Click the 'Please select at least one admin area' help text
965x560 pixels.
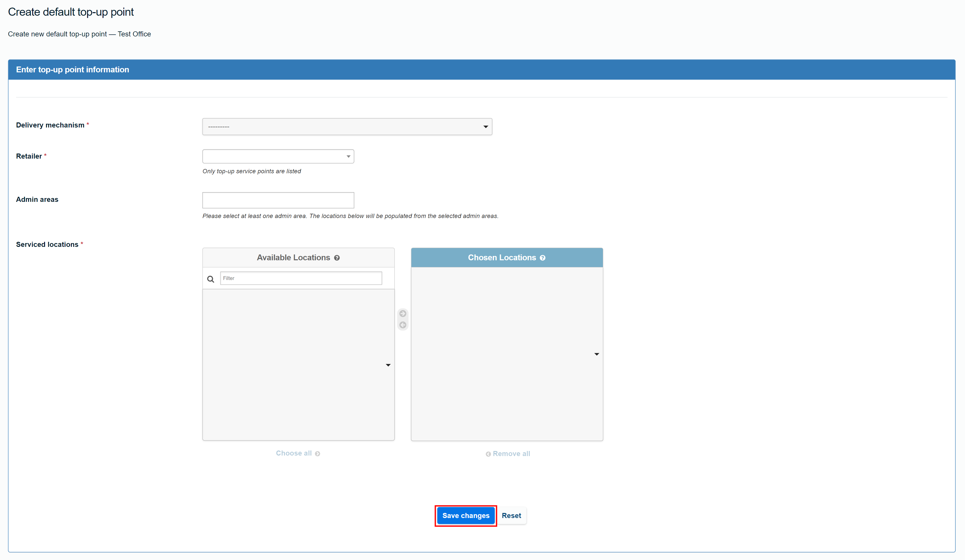350,216
